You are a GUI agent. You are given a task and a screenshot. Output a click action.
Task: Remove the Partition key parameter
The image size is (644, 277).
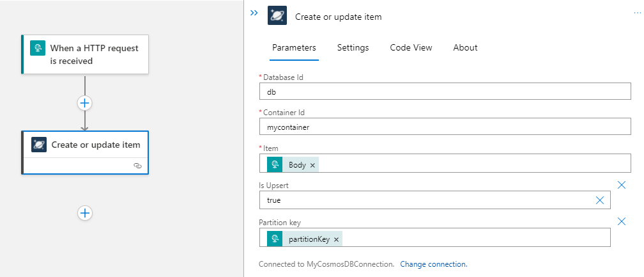[x=622, y=221]
